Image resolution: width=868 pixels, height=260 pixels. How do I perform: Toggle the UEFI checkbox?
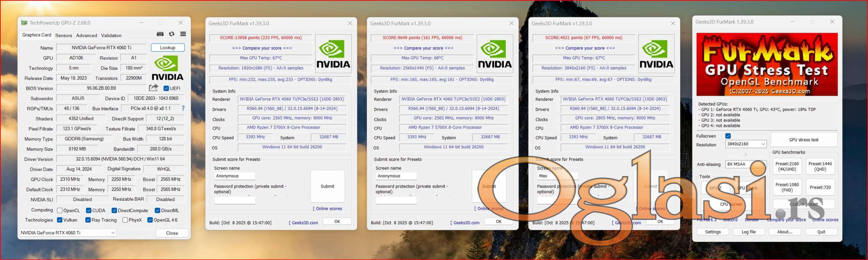pyautogui.click(x=166, y=88)
